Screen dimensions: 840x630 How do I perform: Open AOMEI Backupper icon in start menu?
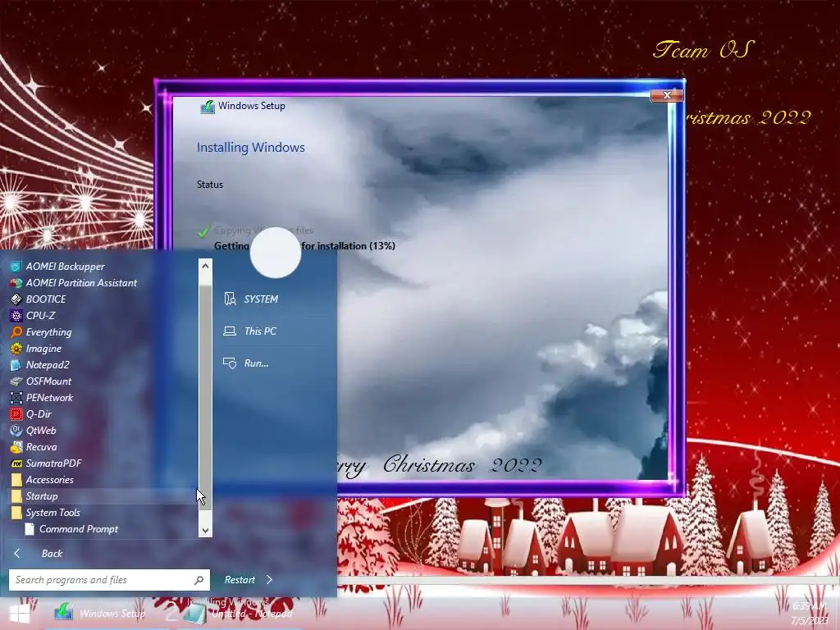click(16, 267)
